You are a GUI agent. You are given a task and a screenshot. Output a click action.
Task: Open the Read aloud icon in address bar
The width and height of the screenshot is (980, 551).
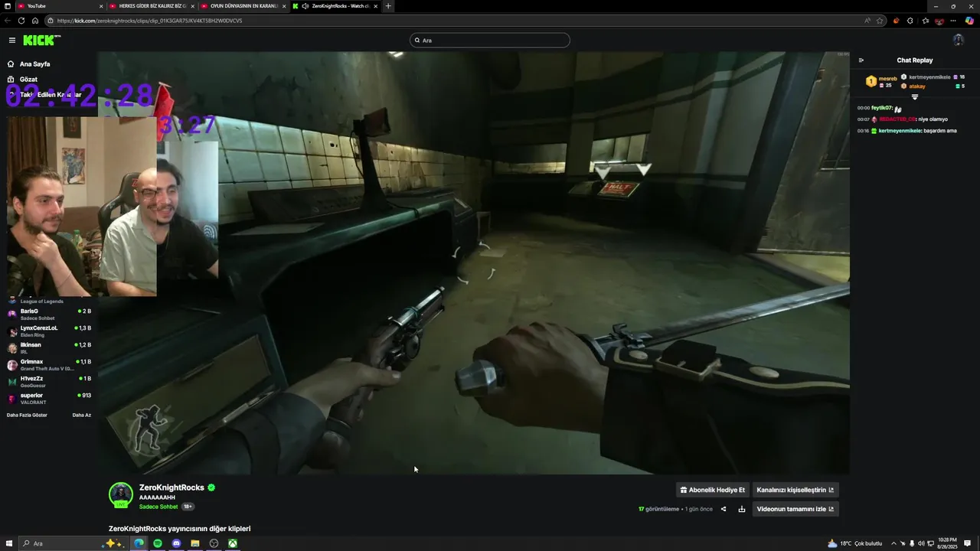867,21
